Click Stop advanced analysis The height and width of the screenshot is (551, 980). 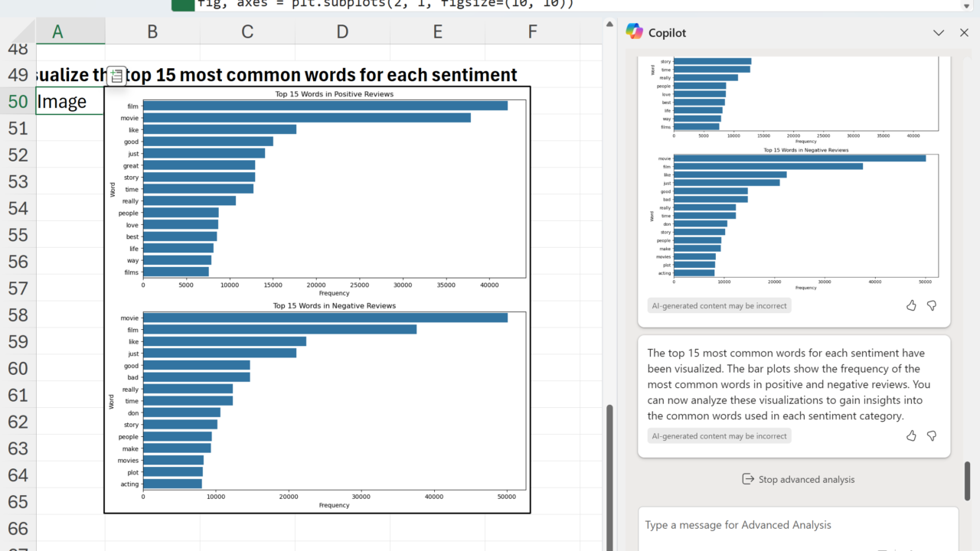(x=798, y=479)
